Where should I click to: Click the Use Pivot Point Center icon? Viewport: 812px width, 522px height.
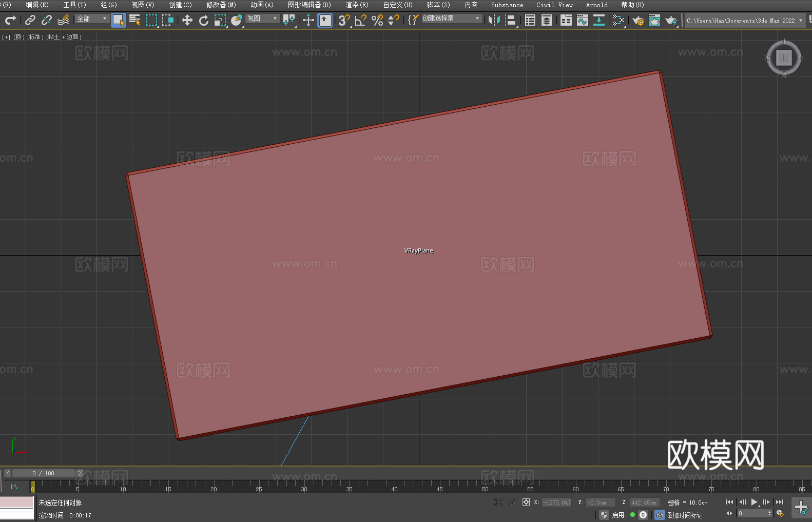(289, 20)
